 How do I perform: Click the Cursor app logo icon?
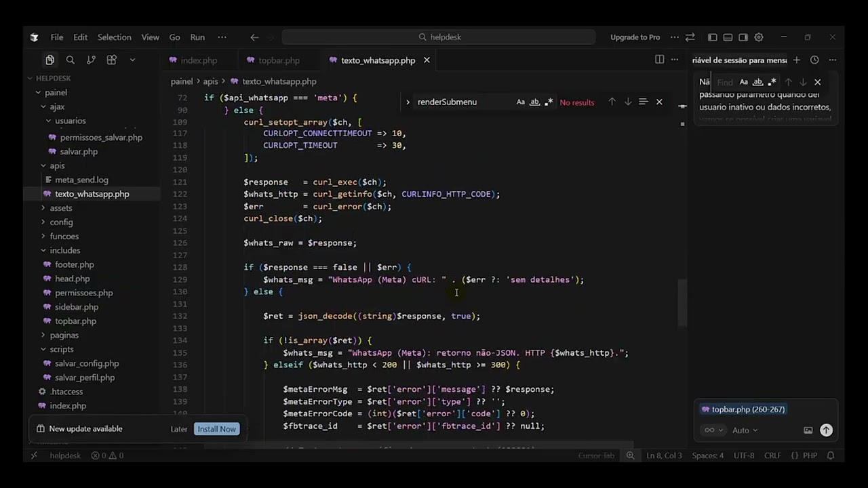pos(34,37)
